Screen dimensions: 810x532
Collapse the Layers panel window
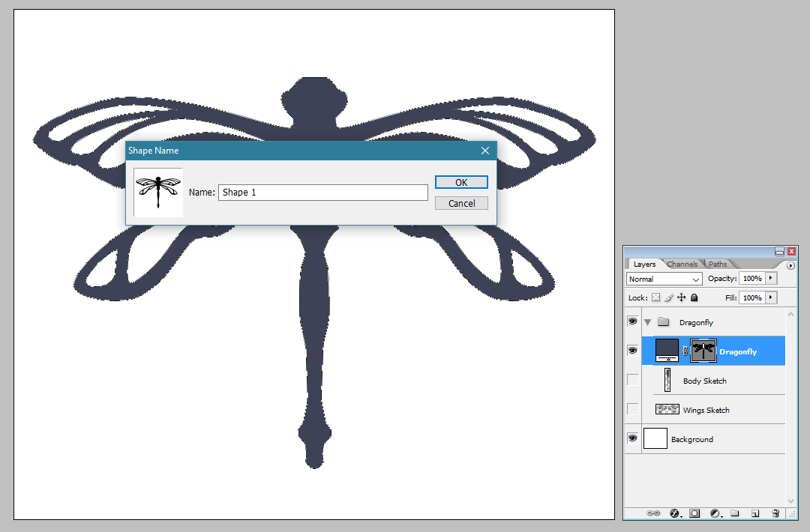point(779,251)
